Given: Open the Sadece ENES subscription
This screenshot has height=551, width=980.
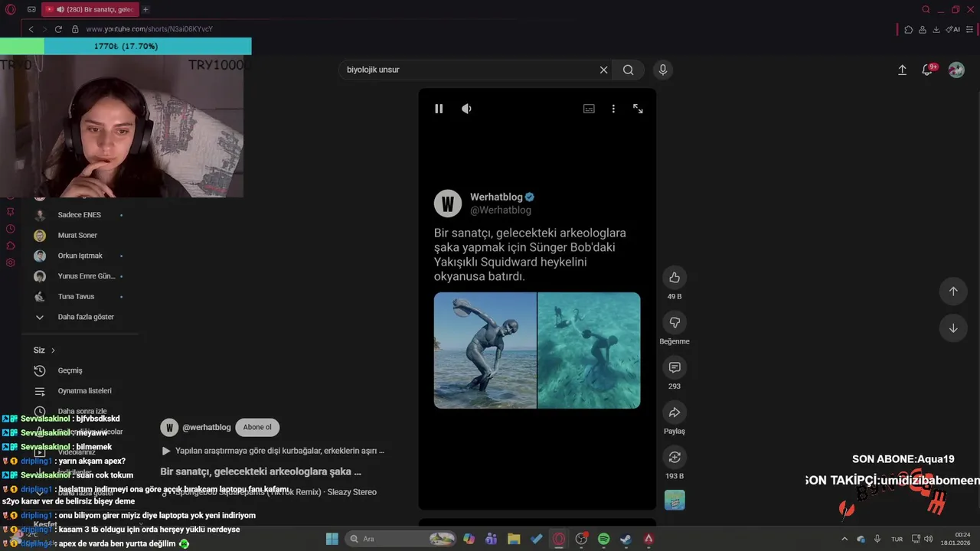Looking at the screenshot, I should click(79, 215).
